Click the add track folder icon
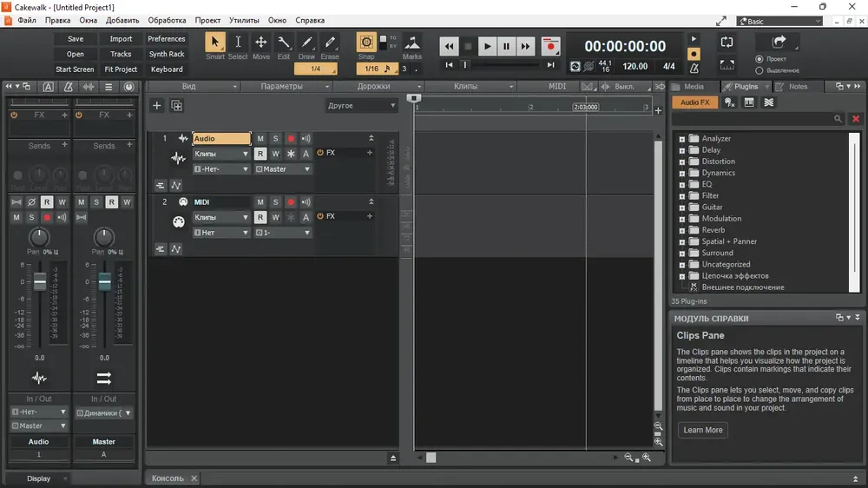The height and width of the screenshot is (488, 868). 176,105
